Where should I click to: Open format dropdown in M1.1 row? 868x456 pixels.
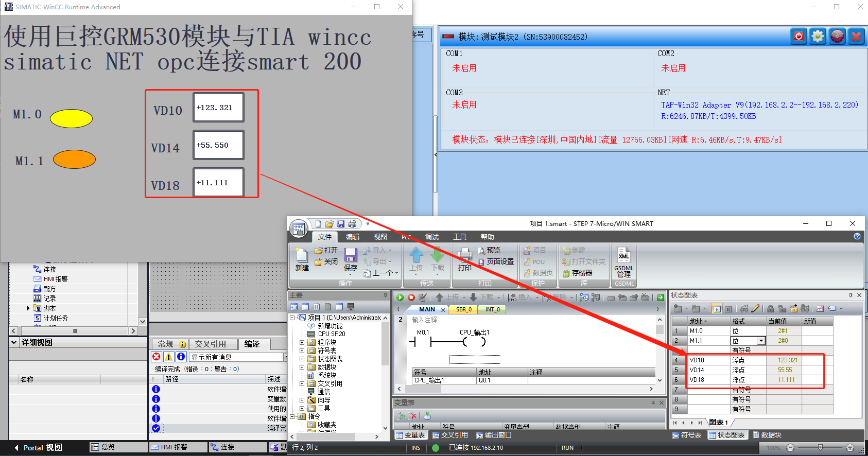(x=761, y=341)
